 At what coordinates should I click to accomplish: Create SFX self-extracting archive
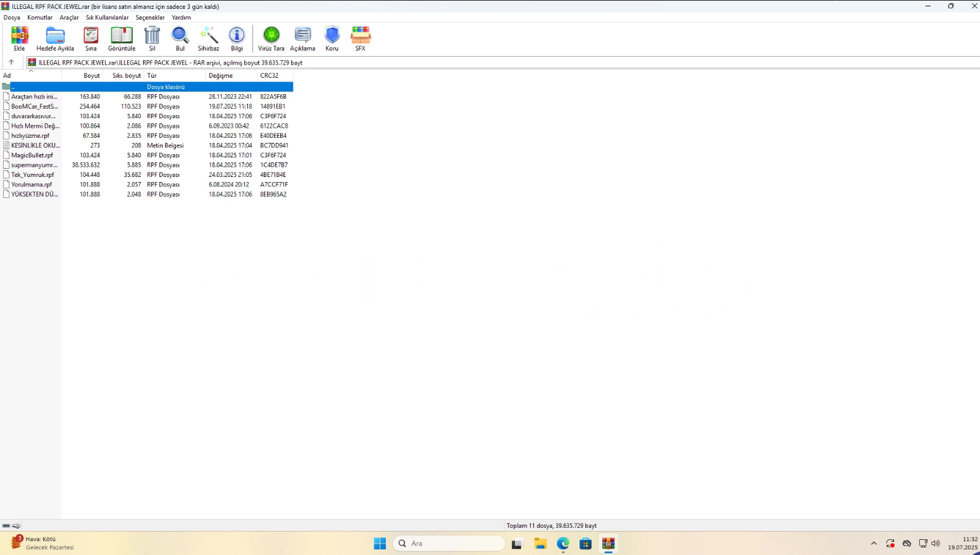[360, 39]
